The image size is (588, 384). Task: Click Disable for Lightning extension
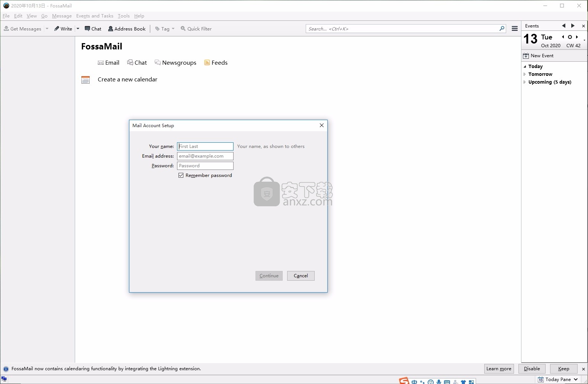532,369
